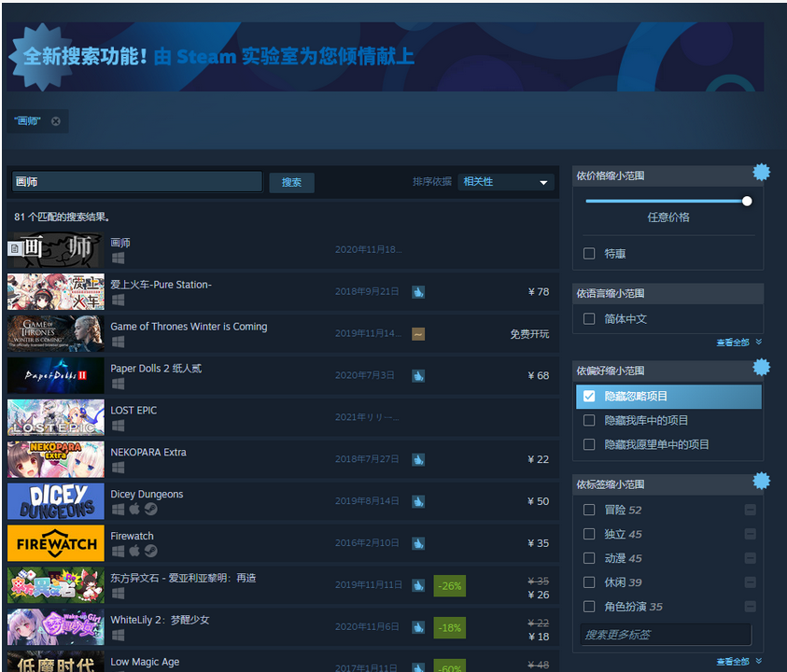Check the 角色扮演 tag filter

(x=589, y=607)
